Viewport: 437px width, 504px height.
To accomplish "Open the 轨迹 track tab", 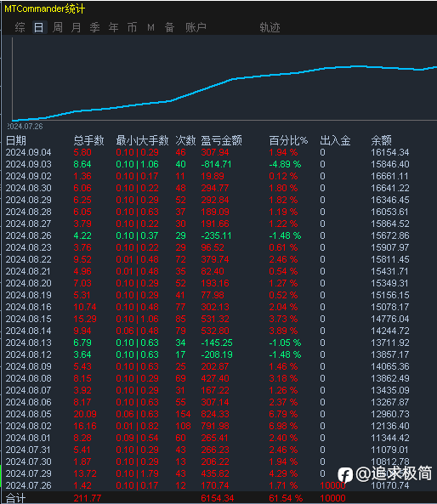I will 270,27.
